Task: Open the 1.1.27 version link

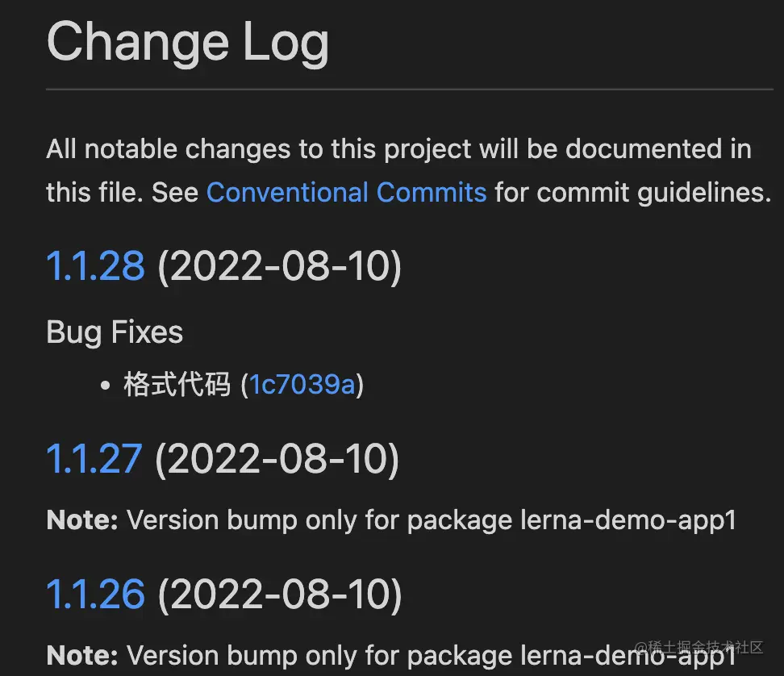Action: (x=94, y=458)
